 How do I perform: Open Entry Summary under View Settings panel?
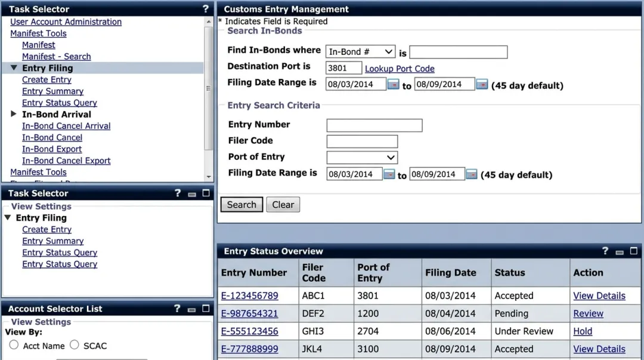[x=52, y=241]
